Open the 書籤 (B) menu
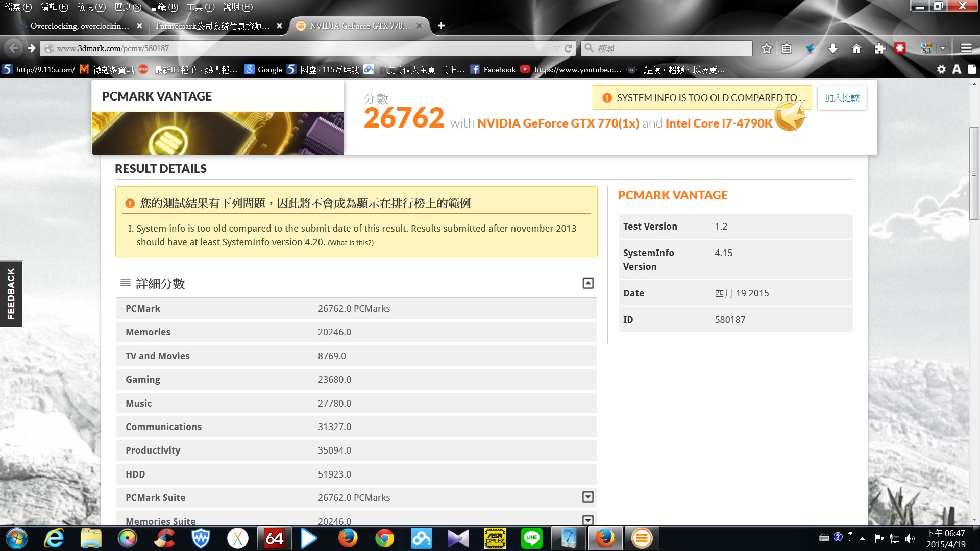The height and width of the screenshot is (551, 980). pos(164,7)
